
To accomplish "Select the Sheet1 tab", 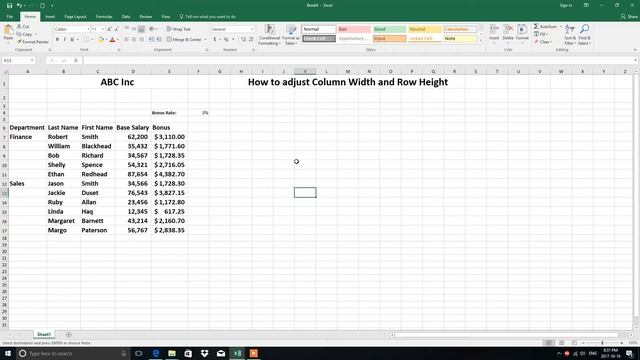I will click(x=44, y=334).
